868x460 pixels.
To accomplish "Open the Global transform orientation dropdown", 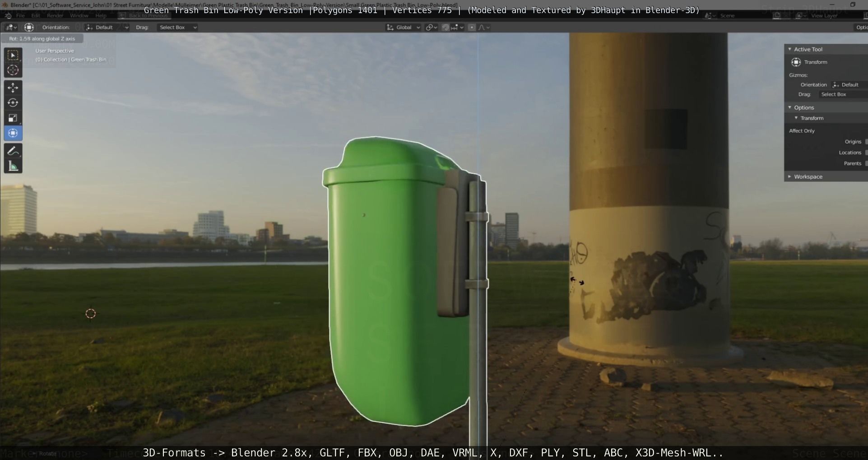I will (403, 28).
